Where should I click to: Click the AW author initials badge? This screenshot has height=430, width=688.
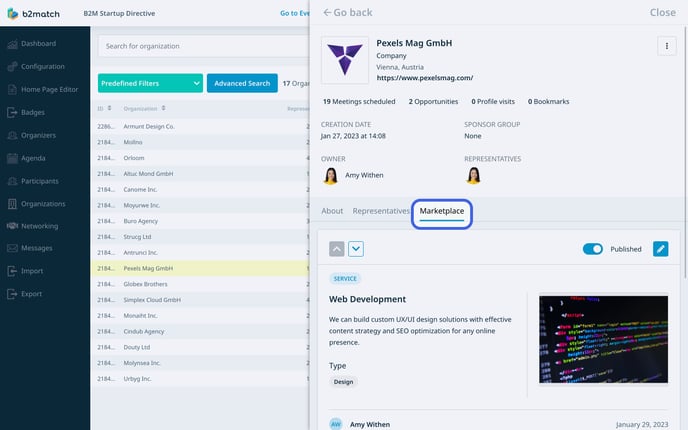click(x=336, y=424)
